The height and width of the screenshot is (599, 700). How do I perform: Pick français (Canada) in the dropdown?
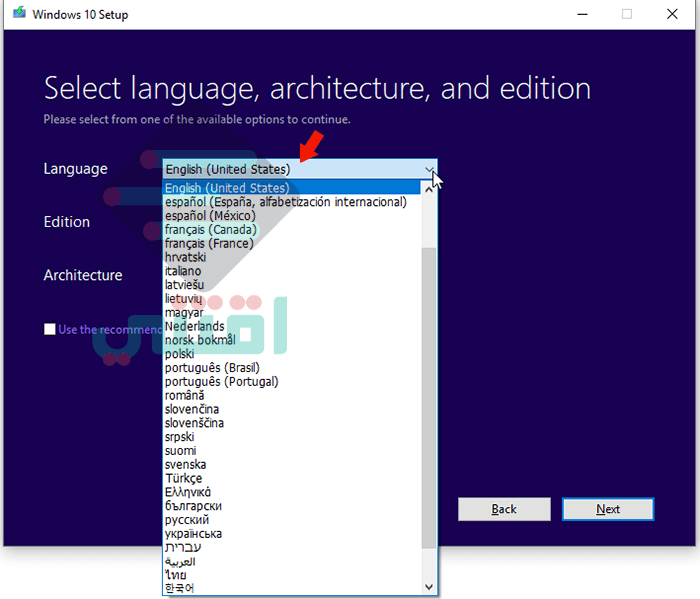point(292,229)
